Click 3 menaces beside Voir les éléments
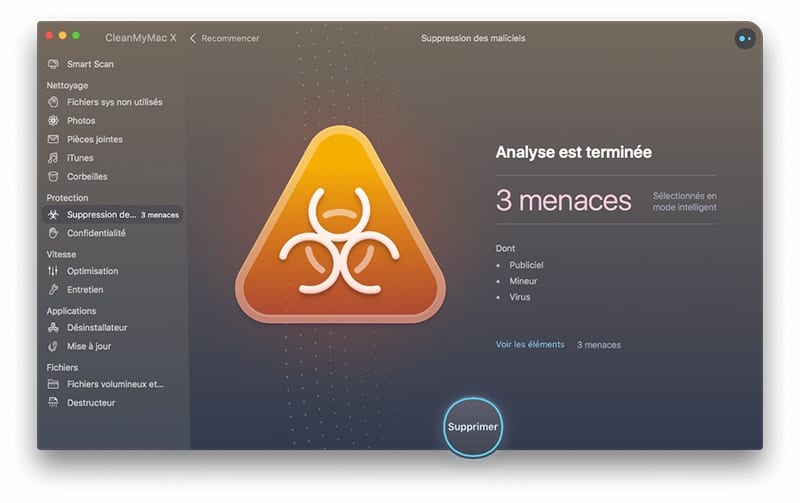This screenshot has width=800, height=503. pyautogui.click(x=599, y=345)
